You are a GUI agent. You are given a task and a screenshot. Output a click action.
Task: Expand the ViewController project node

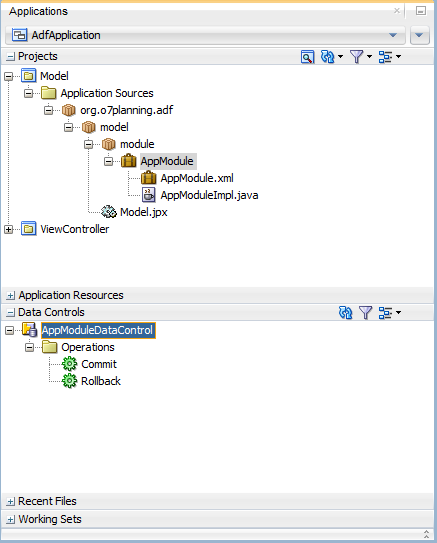pyautogui.click(x=9, y=229)
